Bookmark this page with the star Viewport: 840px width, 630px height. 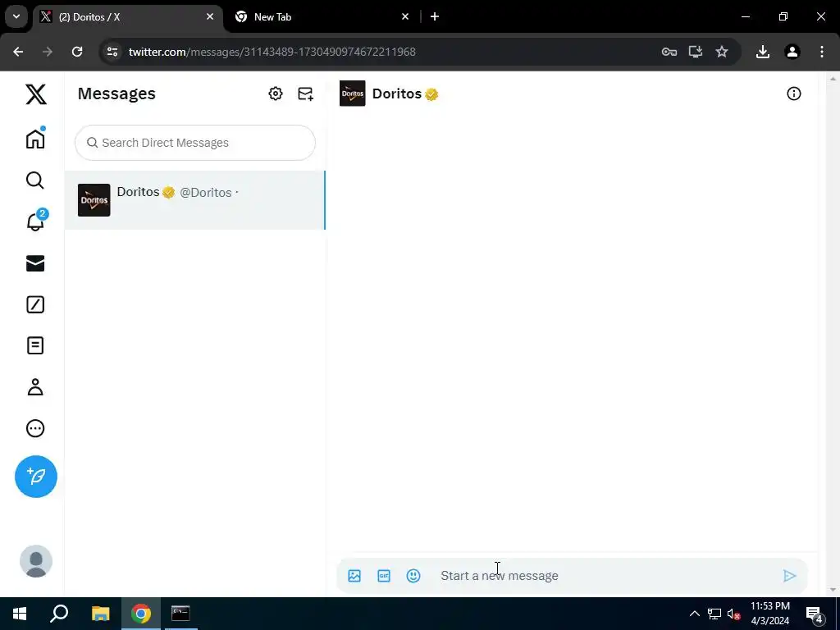tap(722, 52)
